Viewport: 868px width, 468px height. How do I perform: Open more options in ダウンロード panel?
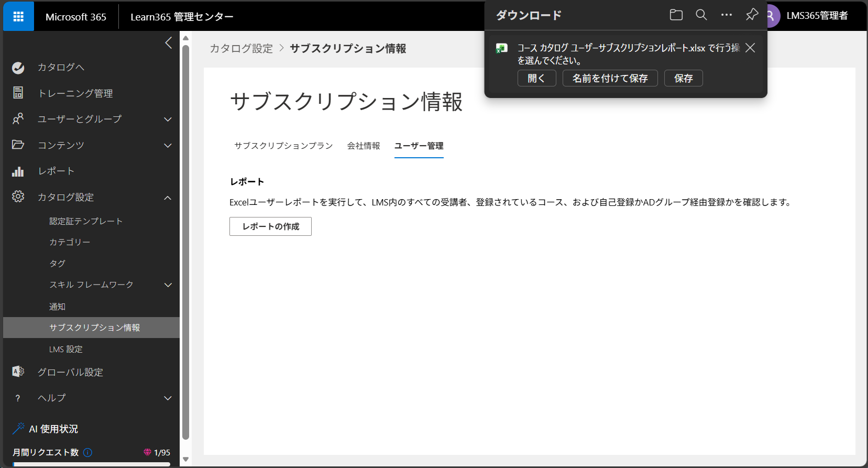coord(727,15)
